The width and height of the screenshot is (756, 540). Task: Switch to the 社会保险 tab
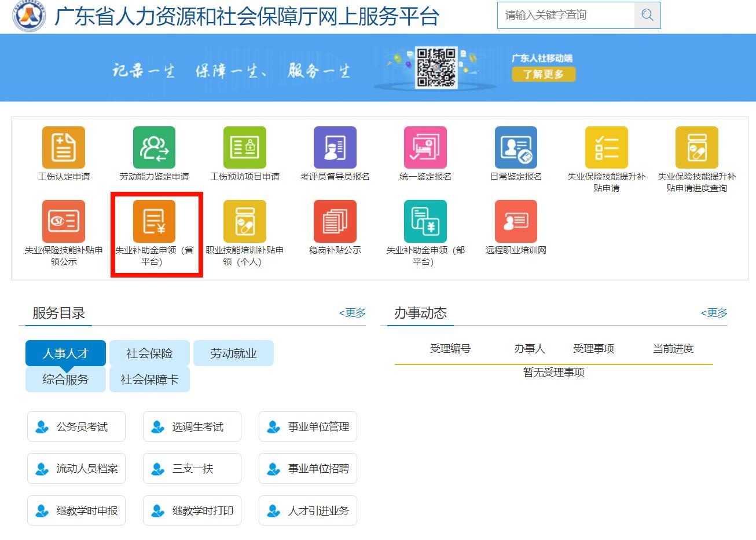[149, 353]
